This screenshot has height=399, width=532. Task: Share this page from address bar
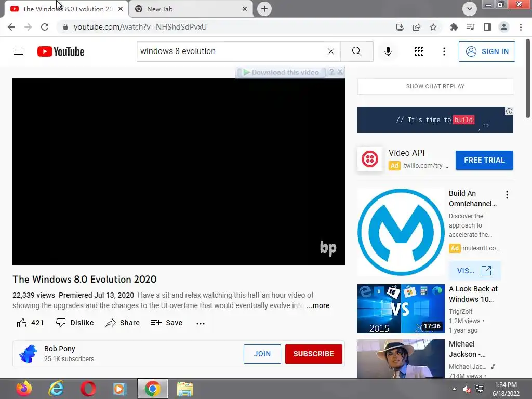(x=417, y=27)
